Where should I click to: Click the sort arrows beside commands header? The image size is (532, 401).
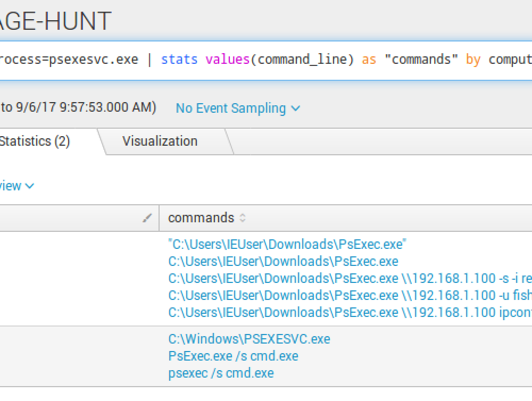243,218
